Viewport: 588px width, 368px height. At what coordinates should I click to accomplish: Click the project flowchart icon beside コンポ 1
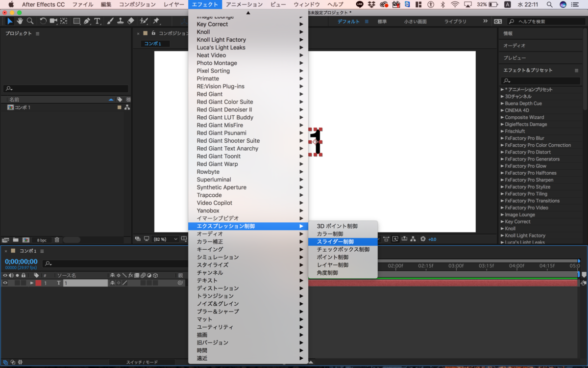pos(127,107)
